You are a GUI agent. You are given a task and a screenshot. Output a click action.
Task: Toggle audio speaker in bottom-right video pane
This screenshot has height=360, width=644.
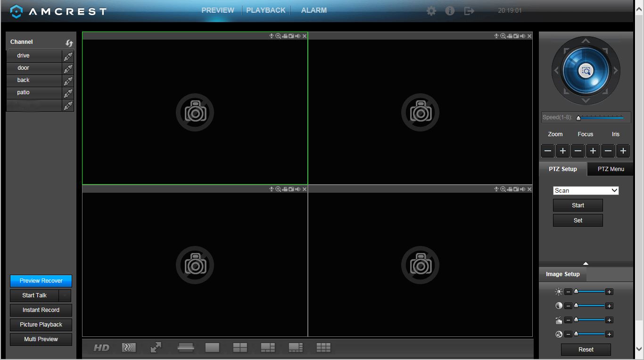523,189
